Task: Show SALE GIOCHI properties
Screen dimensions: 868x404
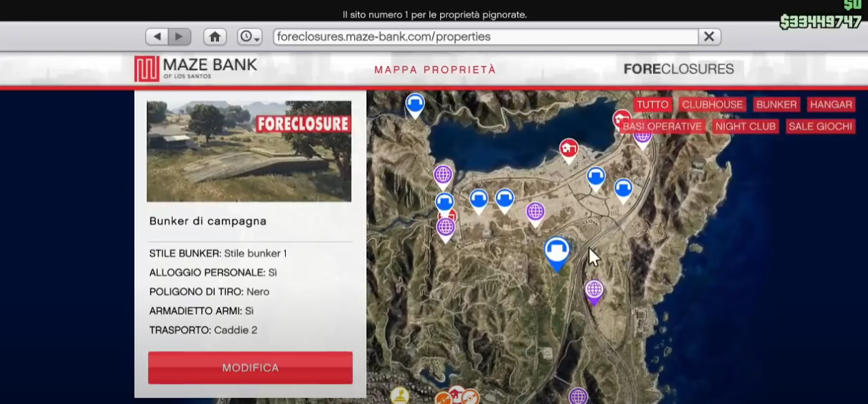Action: [820, 126]
